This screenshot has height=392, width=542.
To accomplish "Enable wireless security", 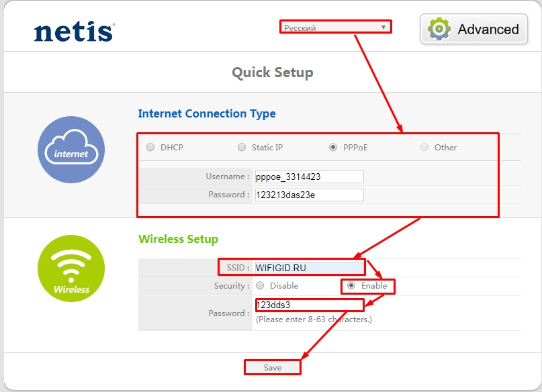I will (351, 285).
